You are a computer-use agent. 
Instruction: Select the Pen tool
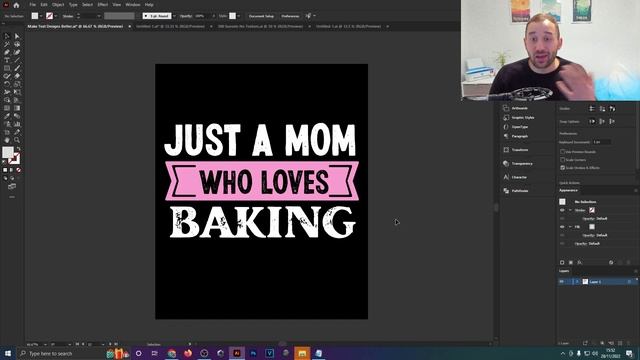(x=7, y=52)
